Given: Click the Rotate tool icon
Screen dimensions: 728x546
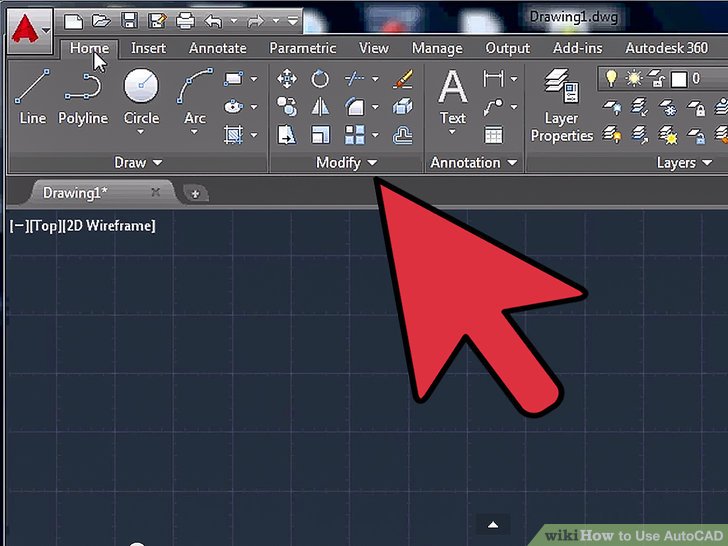Looking at the screenshot, I should (320, 78).
